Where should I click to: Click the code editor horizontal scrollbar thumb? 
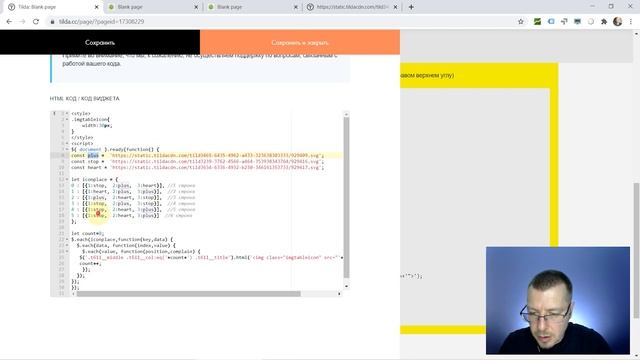189,294
